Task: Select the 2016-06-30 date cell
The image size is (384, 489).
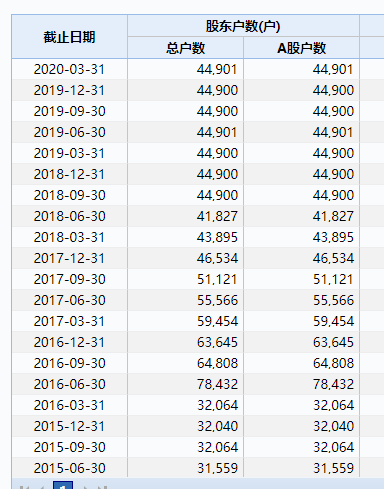Action: click(69, 384)
